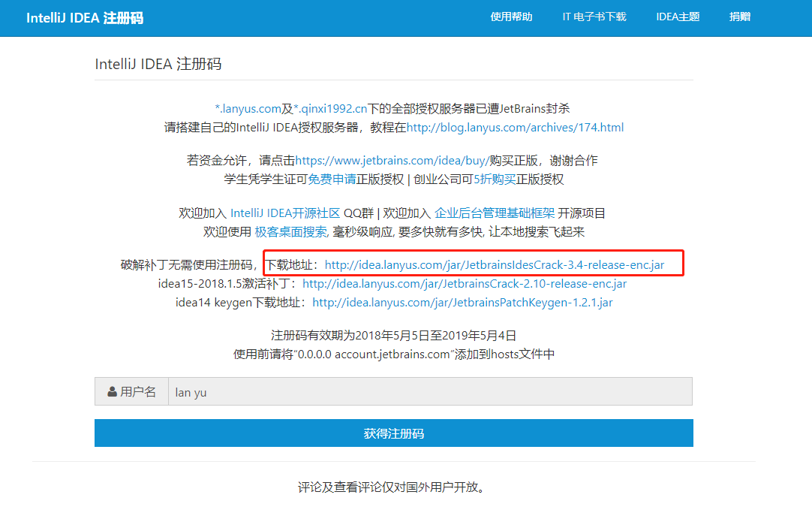Image resolution: width=812 pixels, height=531 pixels.
Task: Click the 5折购买 startup discount link
Action: pos(495,180)
